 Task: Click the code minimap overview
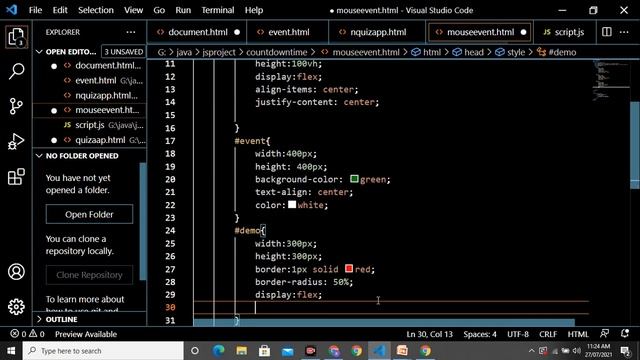[x=611, y=80]
